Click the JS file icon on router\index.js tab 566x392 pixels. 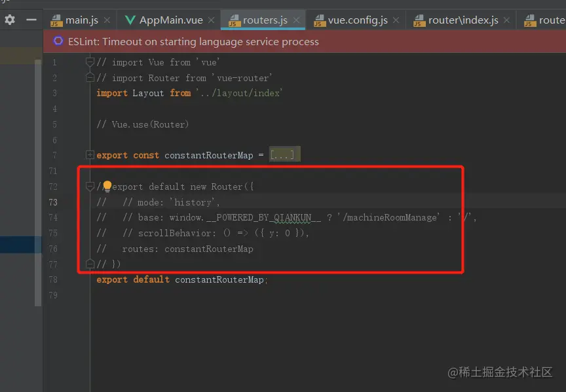click(x=419, y=20)
